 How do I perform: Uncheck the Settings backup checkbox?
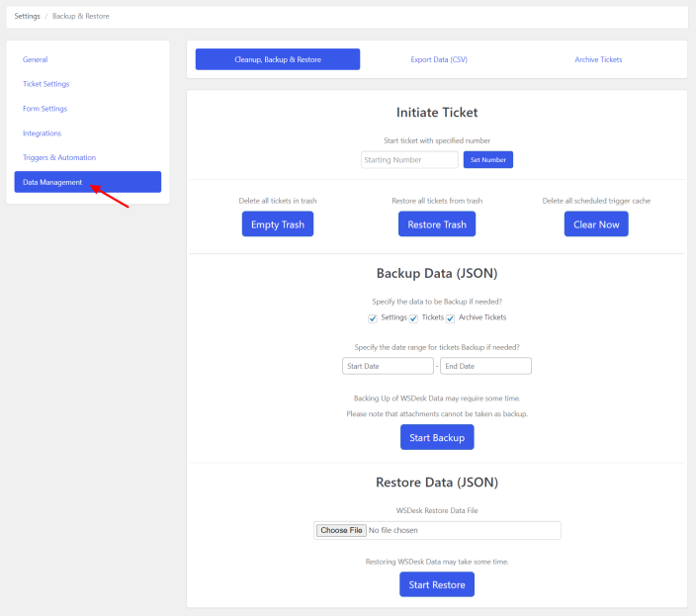tap(373, 318)
